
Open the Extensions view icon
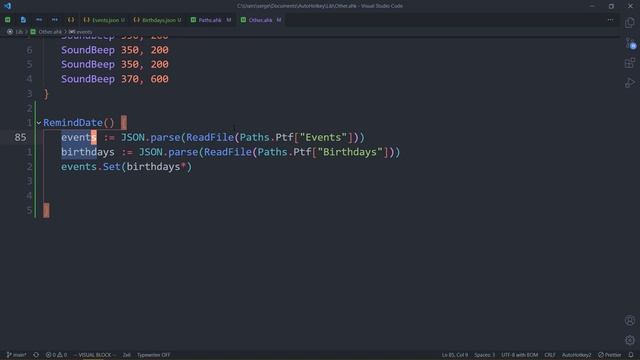point(630,63)
